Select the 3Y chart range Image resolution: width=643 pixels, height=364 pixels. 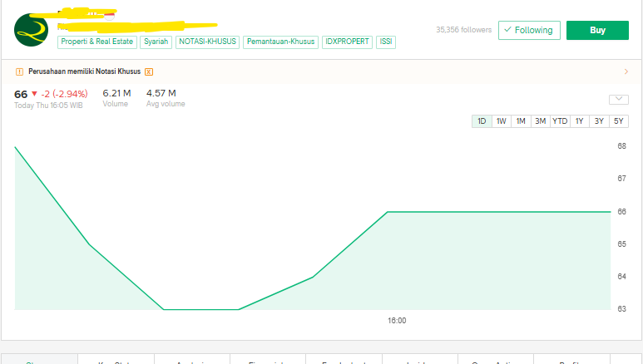[599, 121]
